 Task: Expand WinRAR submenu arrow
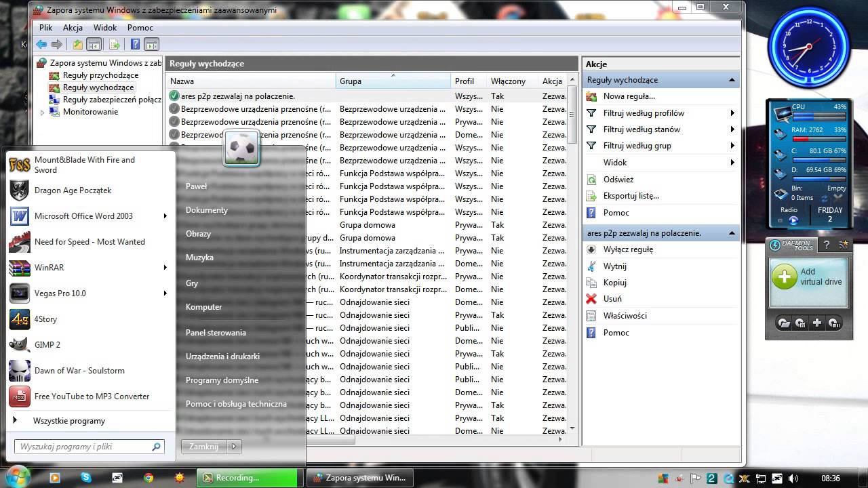click(165, 268)
